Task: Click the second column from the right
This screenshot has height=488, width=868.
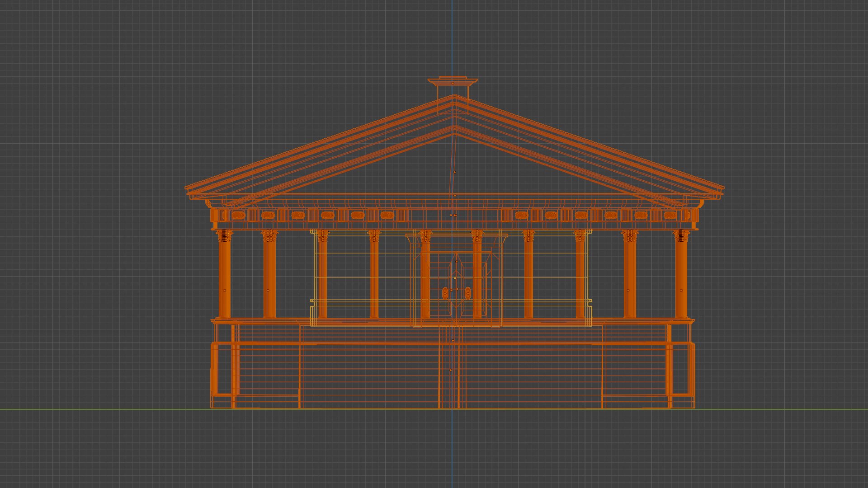Action: pos(630,274)
